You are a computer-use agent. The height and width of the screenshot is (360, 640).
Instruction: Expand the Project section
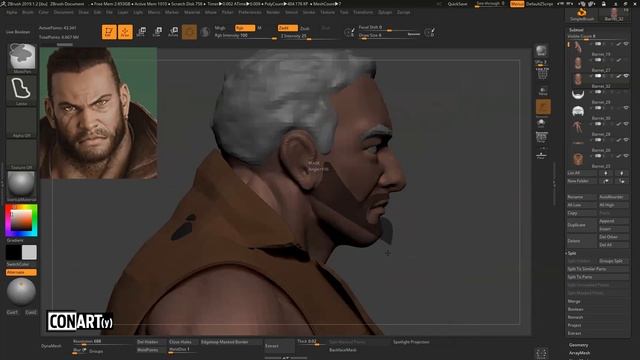coord(574,325)
